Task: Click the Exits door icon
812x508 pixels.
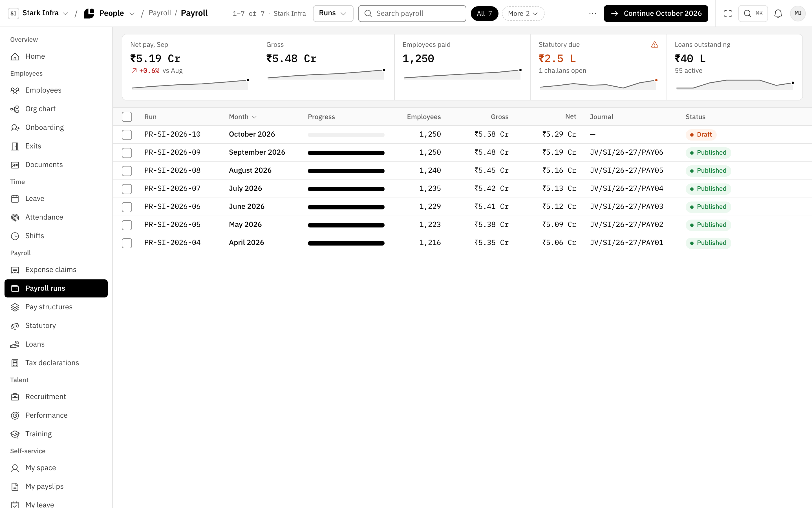Action: point(15,146)
